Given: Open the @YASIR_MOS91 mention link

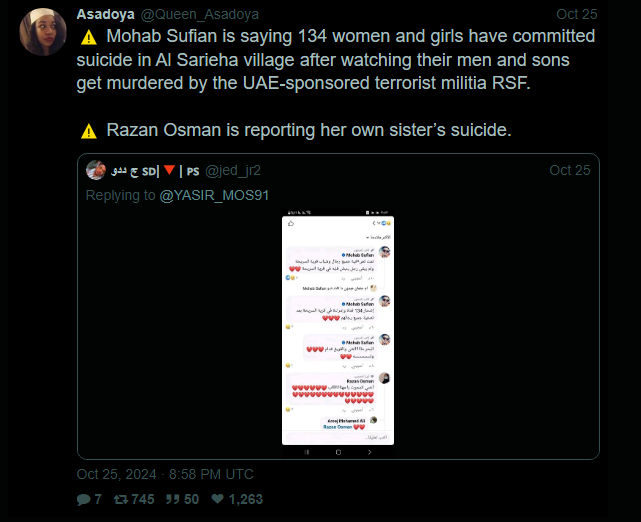Looking at the screenshot, I should coord(214,195).
